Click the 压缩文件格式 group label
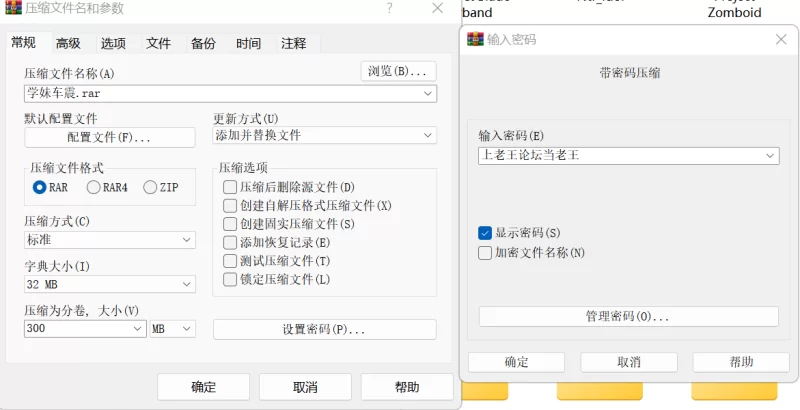 (67, 168)
